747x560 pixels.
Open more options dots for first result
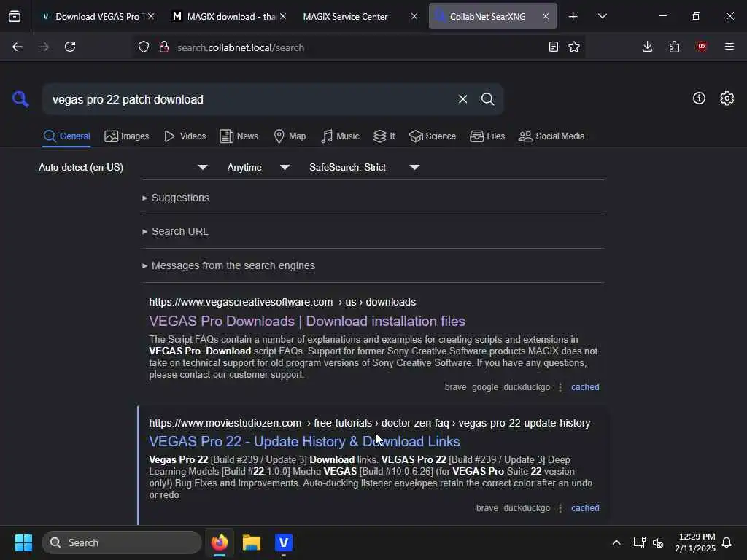point(560,387)
